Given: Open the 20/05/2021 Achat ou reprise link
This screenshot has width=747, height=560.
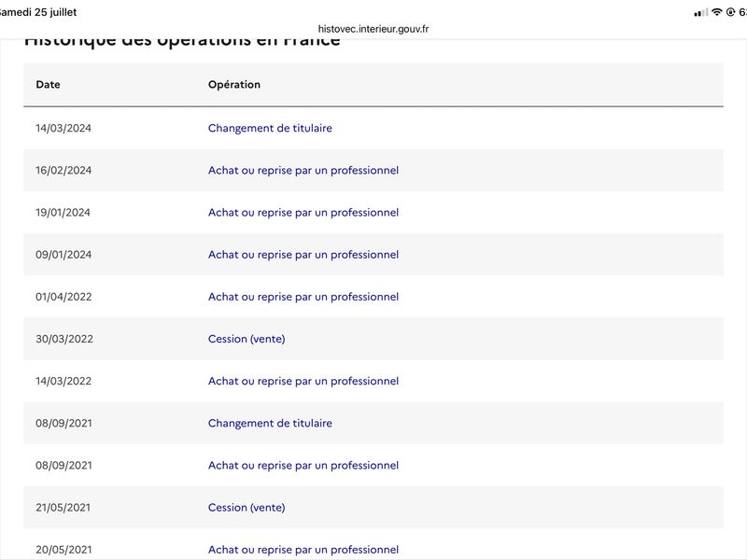Looking at the screenshot, I should (x=303, y=550).
